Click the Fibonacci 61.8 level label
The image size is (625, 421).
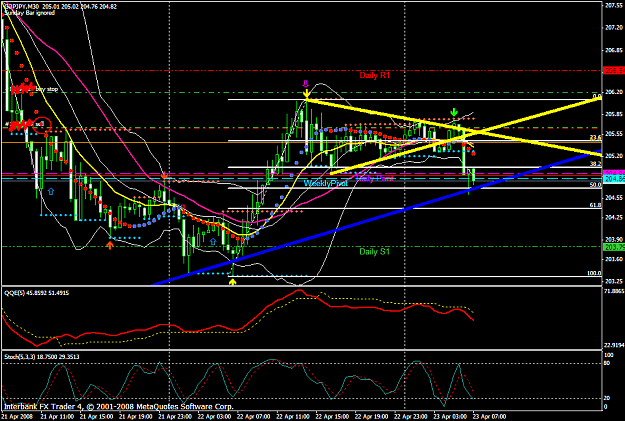[x=596, y=205]
